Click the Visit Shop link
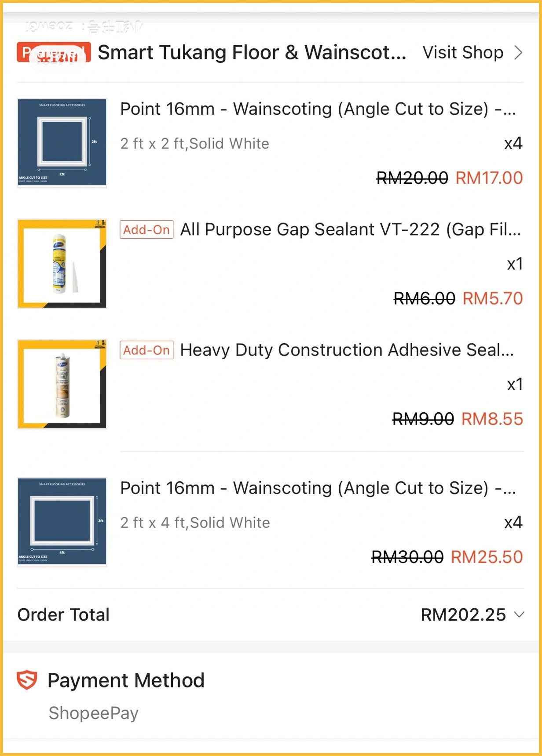This screenshot has width=542, height=756. click(x=463, y=53)
